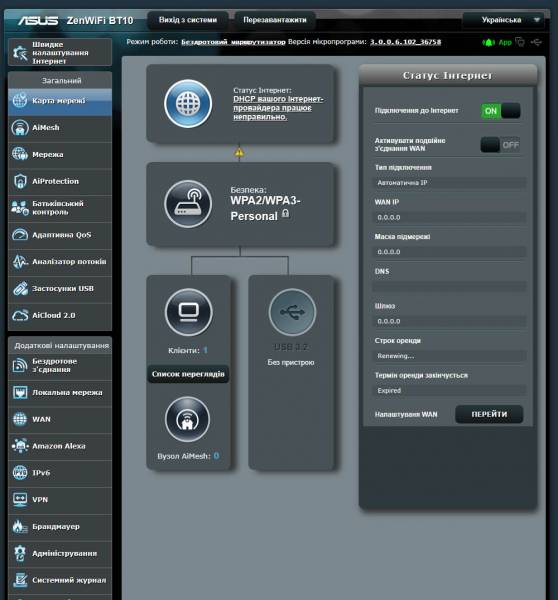Click the AiMesh node icon
This screenshot has height=600, width=558.
tap(188, 419)
